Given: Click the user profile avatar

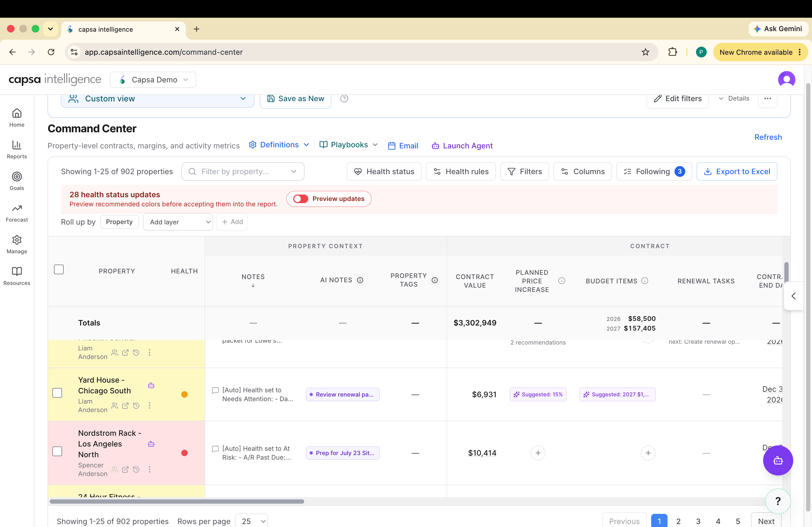Looking at the screenshot, I should coord(786,79).
